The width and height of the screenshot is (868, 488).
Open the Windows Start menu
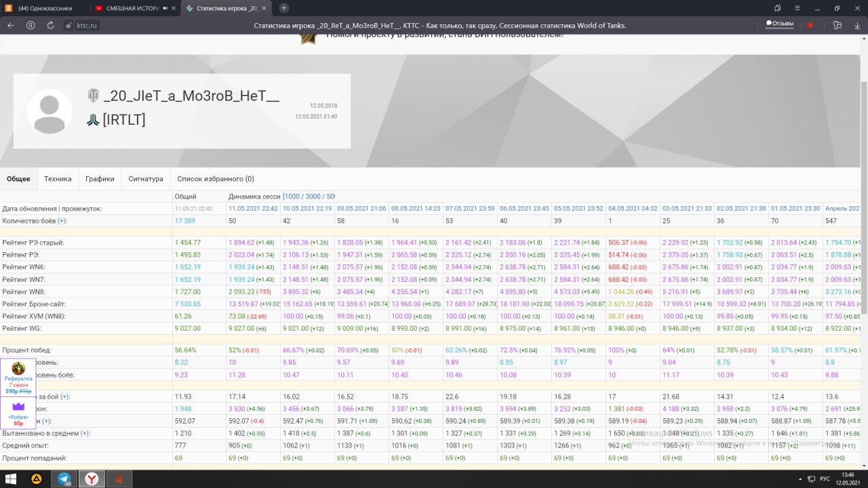click(11, 479)
